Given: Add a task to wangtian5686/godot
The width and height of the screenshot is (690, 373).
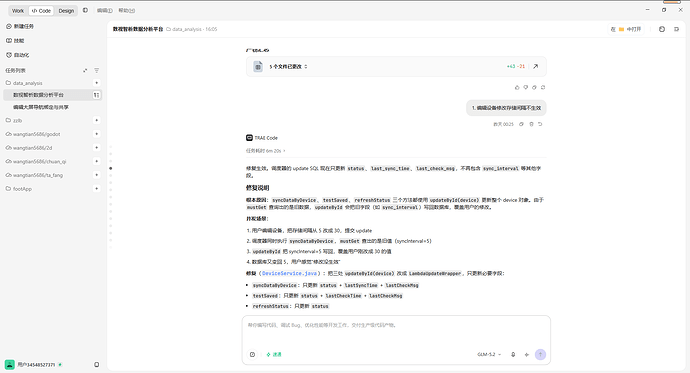Looking at the screenshot, I should tap(96, 134).
